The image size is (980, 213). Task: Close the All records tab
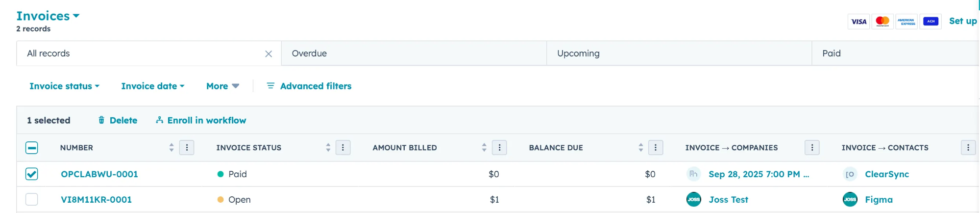click(269, 54)
